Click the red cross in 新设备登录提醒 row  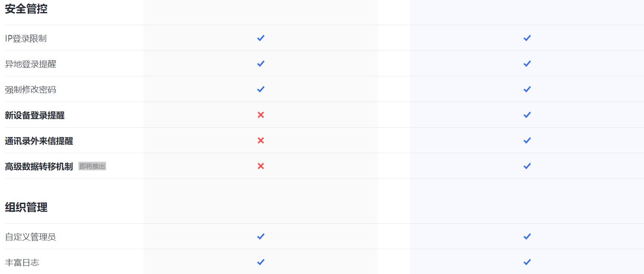[261, 115]
